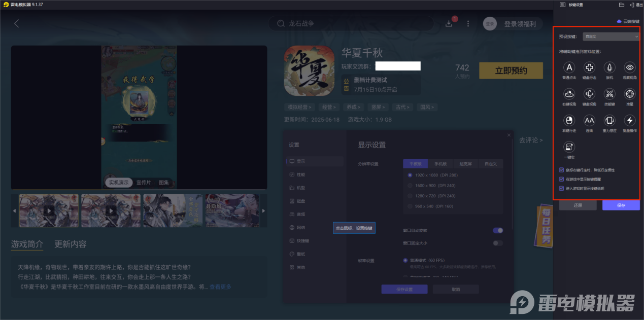Choose the 批量操作 lightning bolt icon

[629, 120]
